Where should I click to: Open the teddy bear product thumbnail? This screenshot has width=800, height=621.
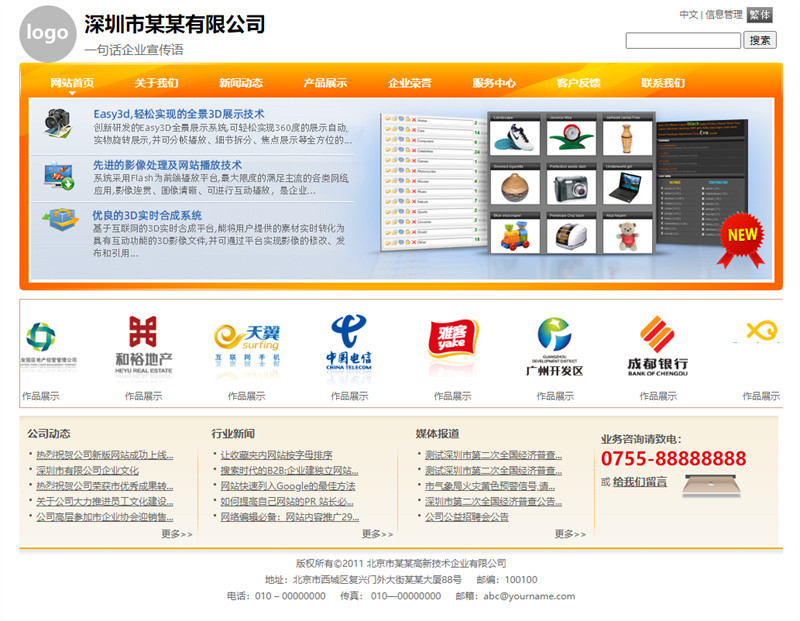coord(628,236)
